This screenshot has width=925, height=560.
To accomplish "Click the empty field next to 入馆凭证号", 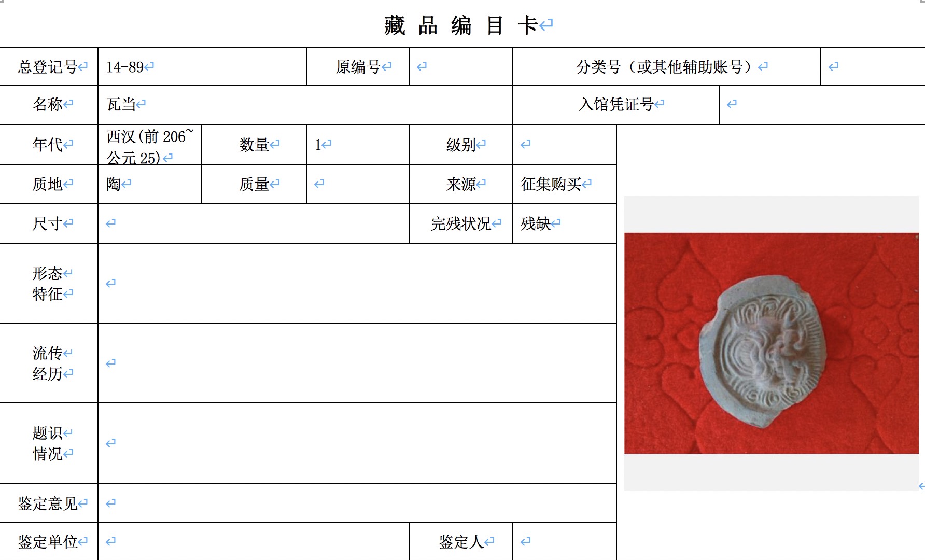I will (822, 105).
